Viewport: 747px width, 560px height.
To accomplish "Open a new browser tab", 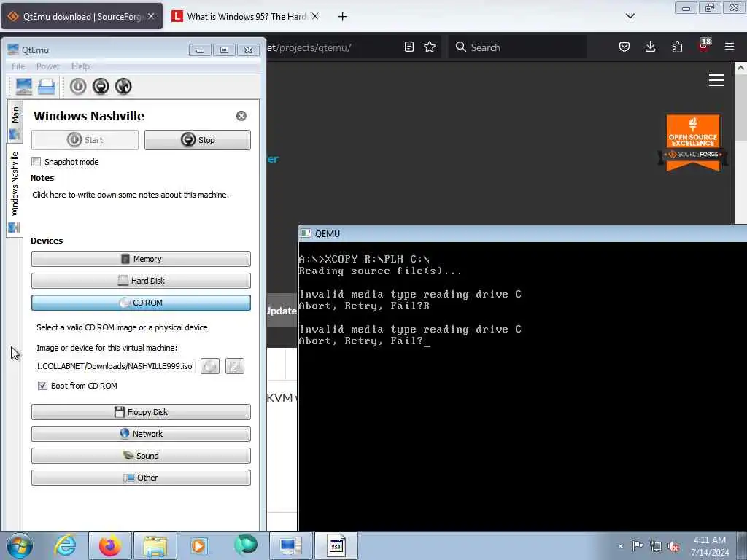I will [x=342, y=17].
